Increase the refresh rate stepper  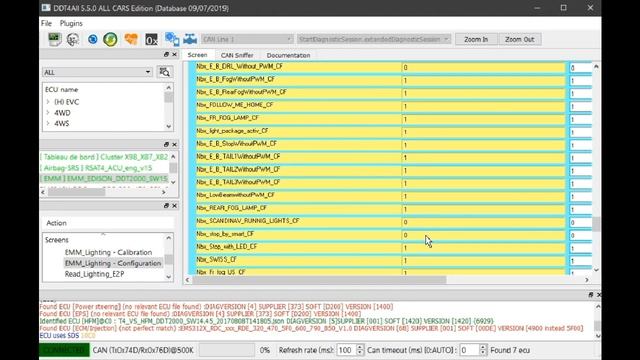pyautogui.click(x=360, y=347)
